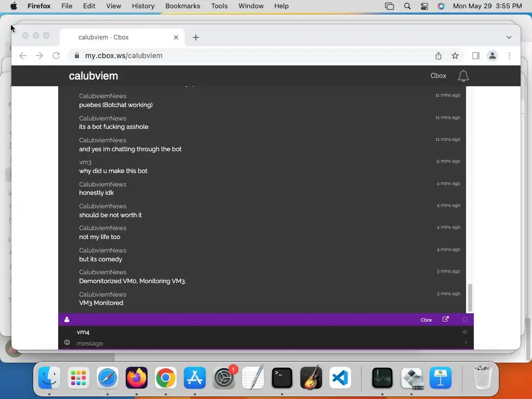The height and width of the screenshot is (399, 532).
Task: Open a new browser tab
Action: tap(196, 37)
